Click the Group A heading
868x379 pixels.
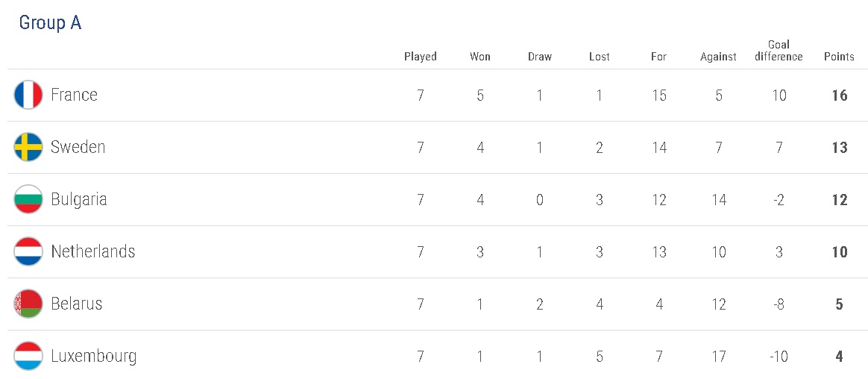click(50, 23)
